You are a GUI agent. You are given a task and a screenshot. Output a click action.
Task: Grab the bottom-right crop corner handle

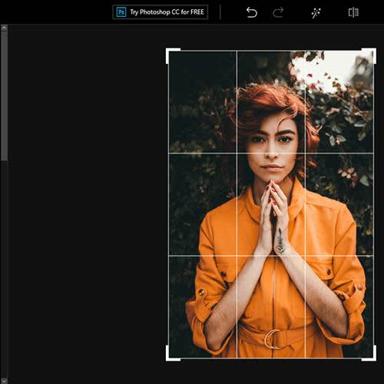tap(369, 353)
